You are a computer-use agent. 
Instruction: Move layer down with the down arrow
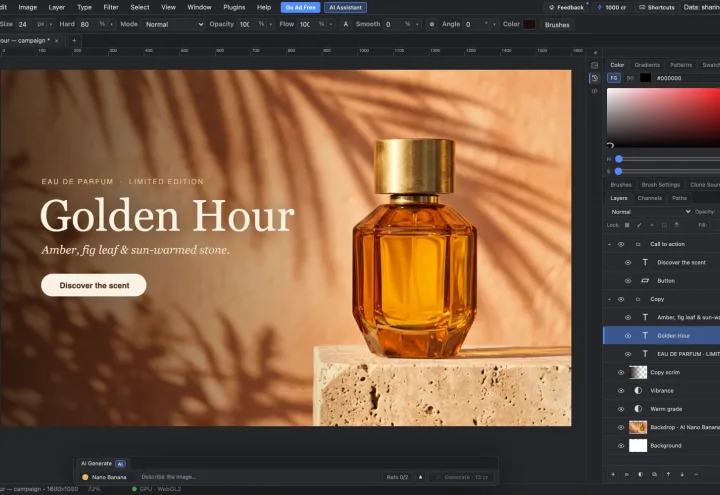click(682, 474)
